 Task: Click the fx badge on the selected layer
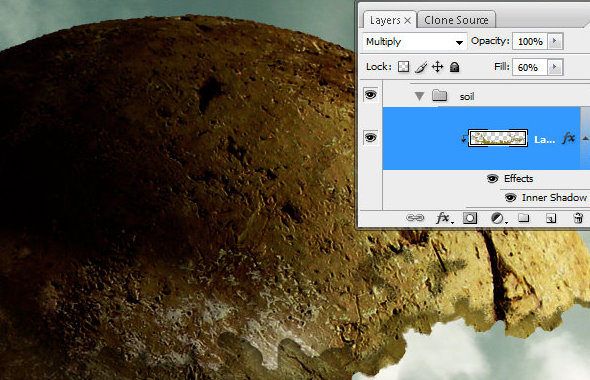pyautogui.click(x=569, y=138)
